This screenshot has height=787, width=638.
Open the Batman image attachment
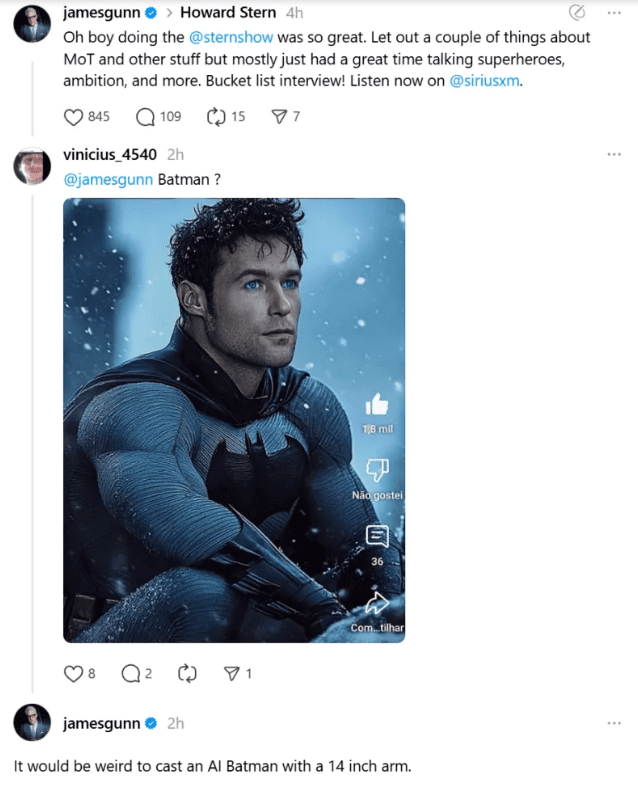pos(234,421)
